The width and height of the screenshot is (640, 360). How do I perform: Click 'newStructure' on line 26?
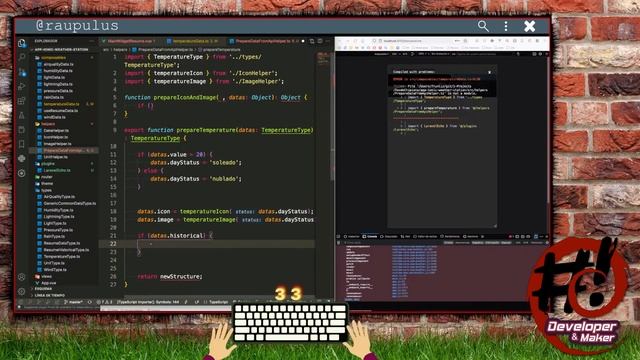point(180,276)
